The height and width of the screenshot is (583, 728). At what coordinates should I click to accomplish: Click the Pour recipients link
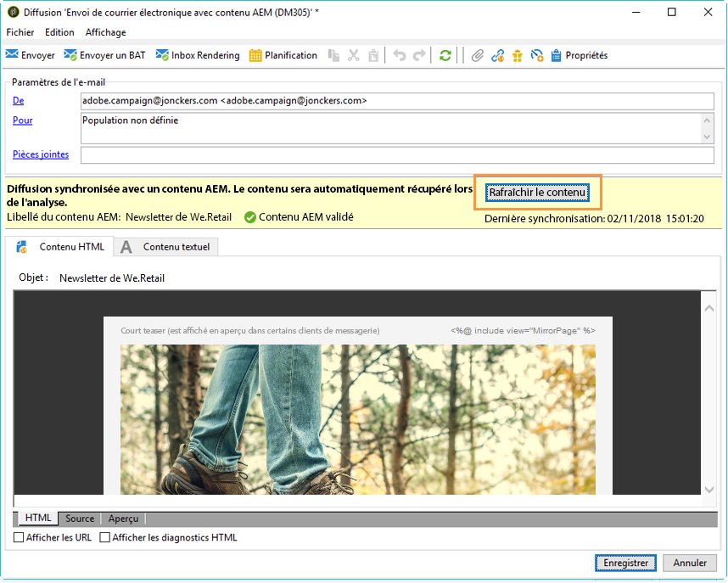(x=22, y=121)
